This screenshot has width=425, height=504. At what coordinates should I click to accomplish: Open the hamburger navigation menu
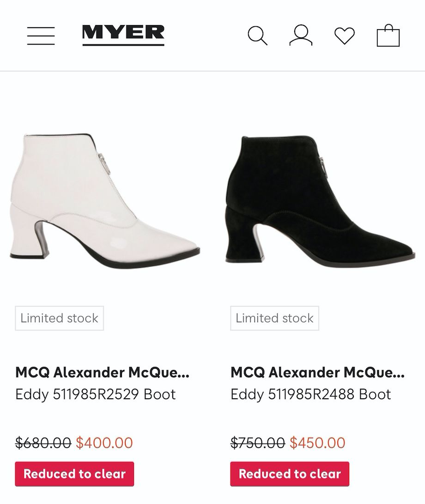(41, 36)
